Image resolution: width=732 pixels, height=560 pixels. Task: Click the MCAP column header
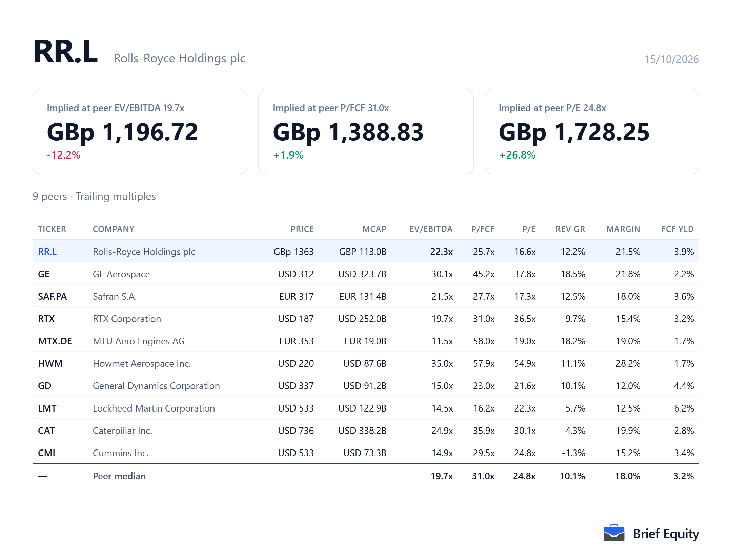pyautogui.click(x=374, y=229)
